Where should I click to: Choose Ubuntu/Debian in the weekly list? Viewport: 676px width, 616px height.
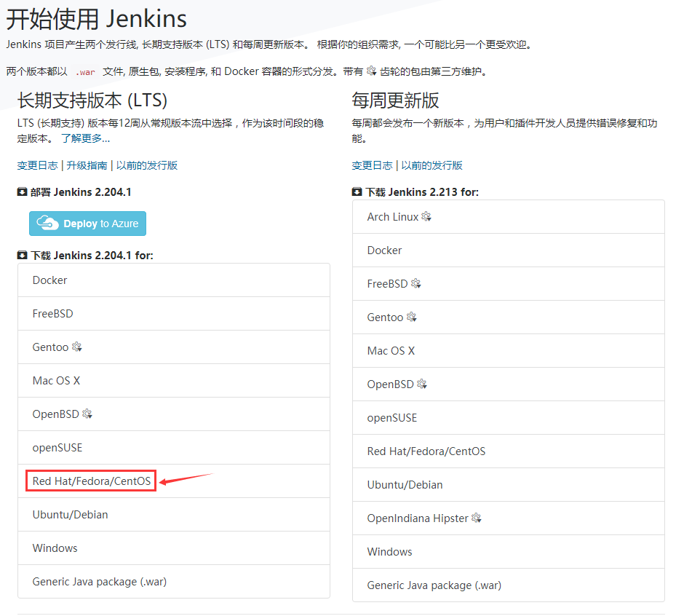[509, 485]
